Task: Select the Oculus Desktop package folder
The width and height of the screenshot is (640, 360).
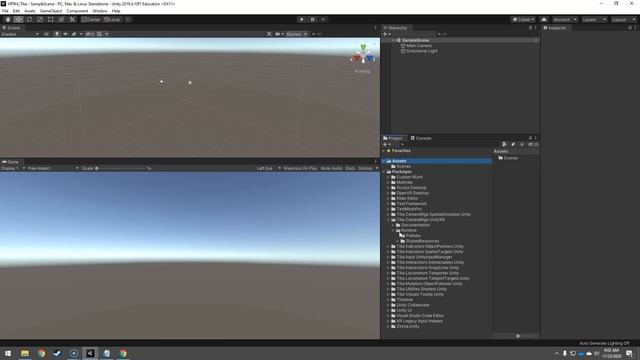Action: coord(411,188)
